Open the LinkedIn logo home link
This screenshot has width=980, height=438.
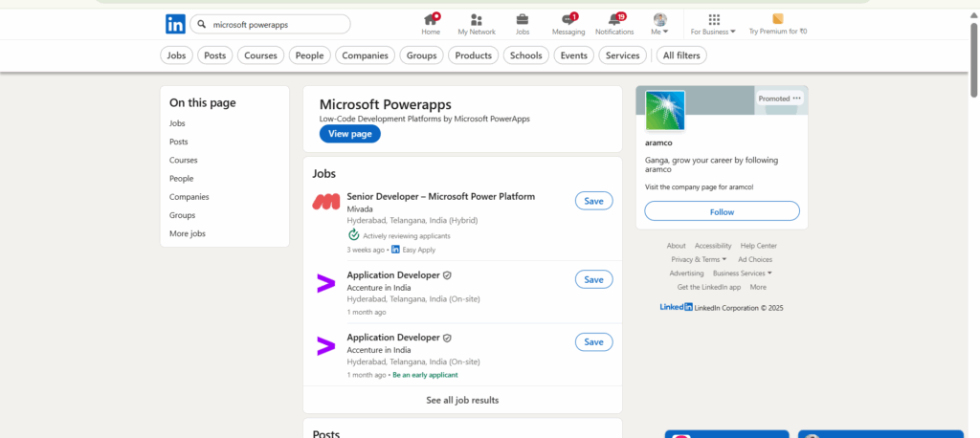[x=175, y=24]
